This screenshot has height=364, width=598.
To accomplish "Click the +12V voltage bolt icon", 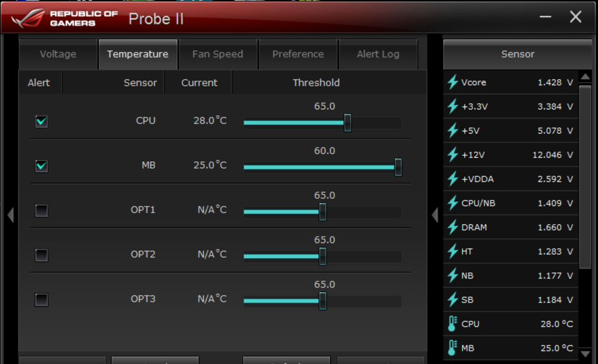I will point(453,154).
